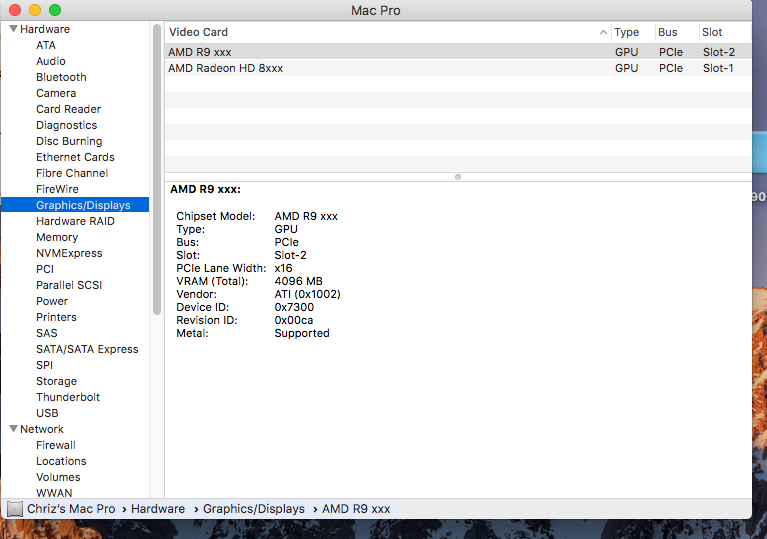Select Power in the sidebar
Screen dimensions: 767x539
52,301
